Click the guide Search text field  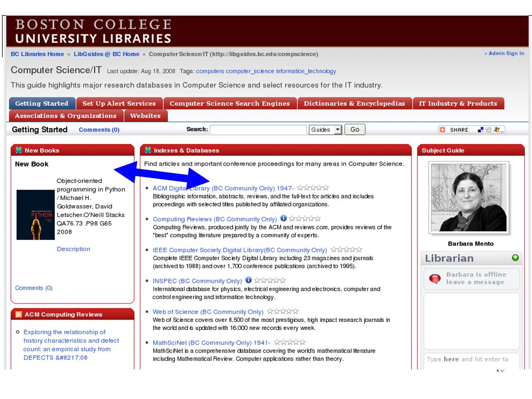(x=258, y=130)
